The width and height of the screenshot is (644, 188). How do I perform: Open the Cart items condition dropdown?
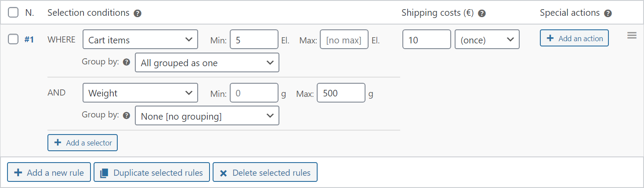click(x=140, y=39)
